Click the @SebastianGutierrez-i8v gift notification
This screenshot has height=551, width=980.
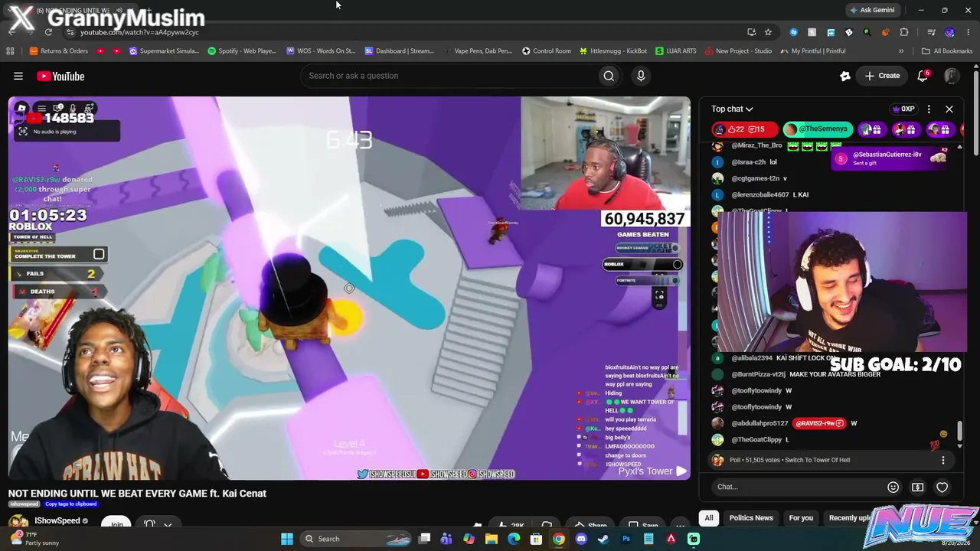tap(890, 158)
